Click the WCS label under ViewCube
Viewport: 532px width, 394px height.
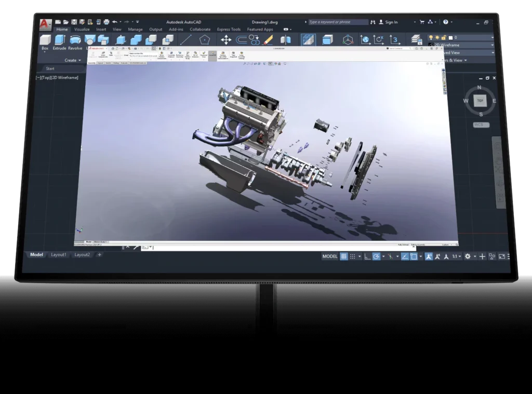pyautogui.click(x=481, y=125)
